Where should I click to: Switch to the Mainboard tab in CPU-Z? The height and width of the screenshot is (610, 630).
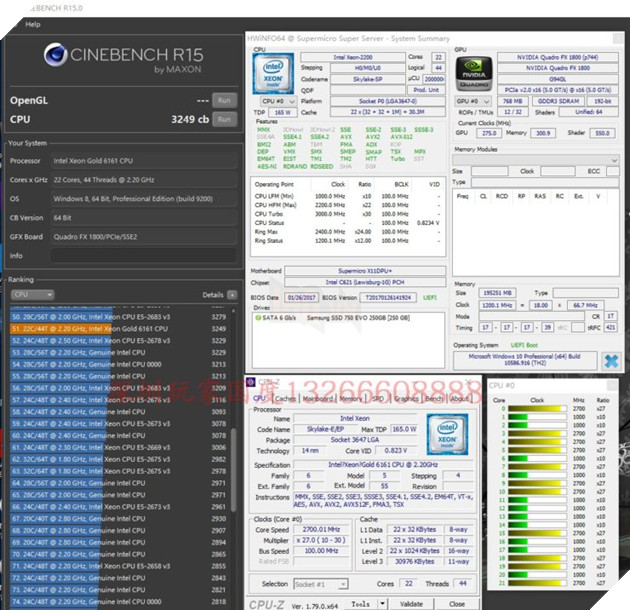(318, 399)
